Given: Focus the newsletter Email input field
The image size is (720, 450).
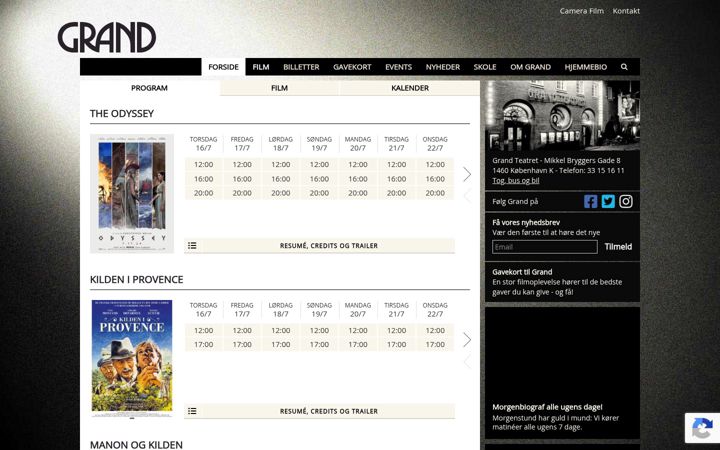Looking at the screenshot, I should point(545,247).
